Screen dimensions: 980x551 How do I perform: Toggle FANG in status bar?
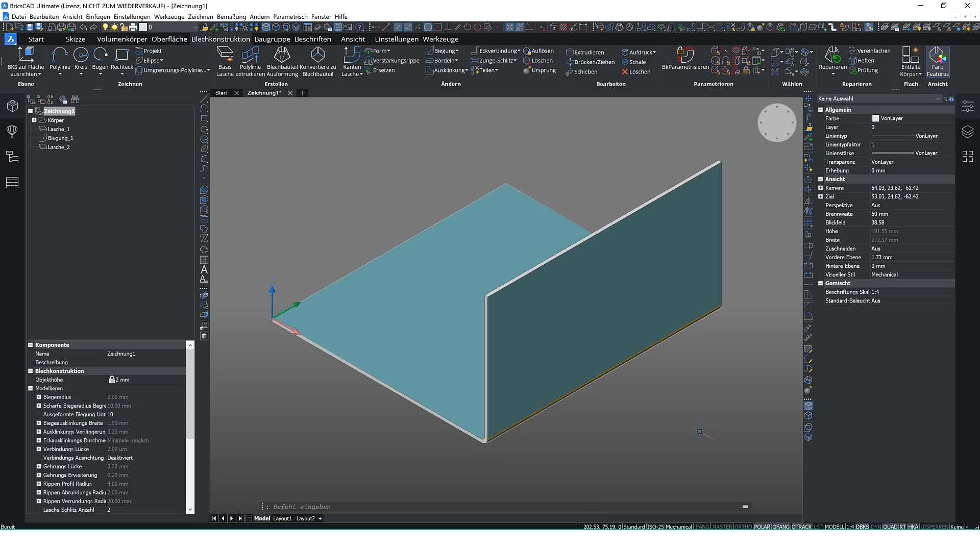702,527
